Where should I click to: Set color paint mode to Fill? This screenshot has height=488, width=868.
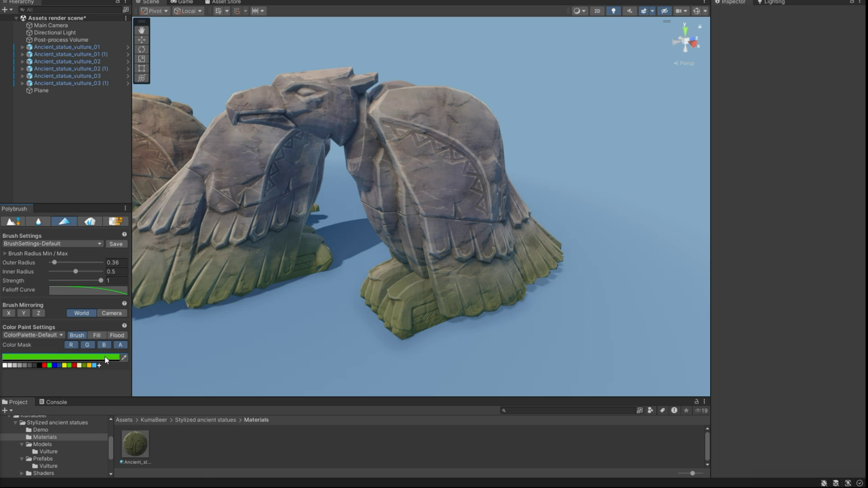(x=97, y=335)
